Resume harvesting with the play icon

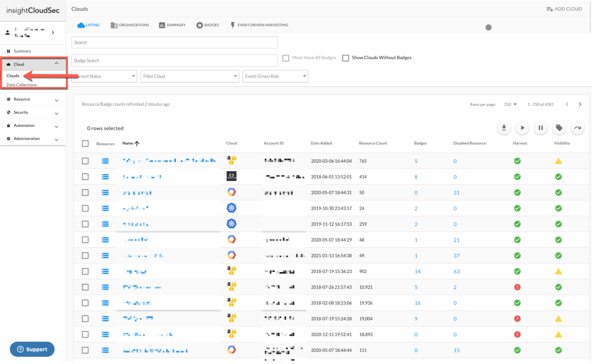(522, 128)
